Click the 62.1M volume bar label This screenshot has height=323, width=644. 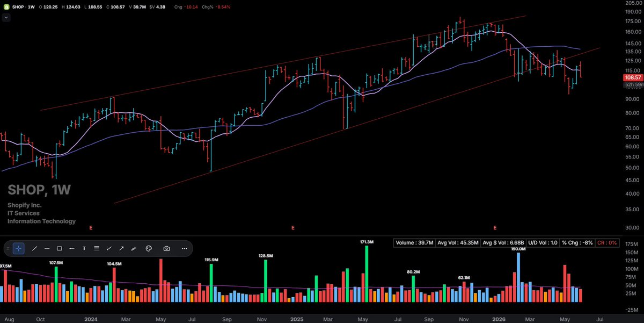[x=464, y=278]
